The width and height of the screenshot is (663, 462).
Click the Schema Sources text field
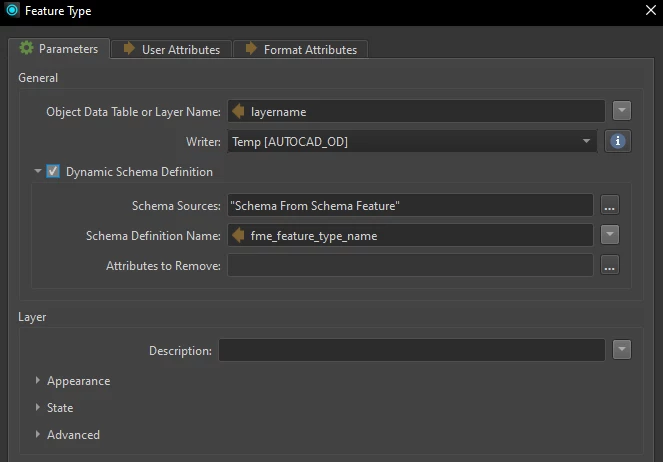pyautogui.click(x=410, y=205)
